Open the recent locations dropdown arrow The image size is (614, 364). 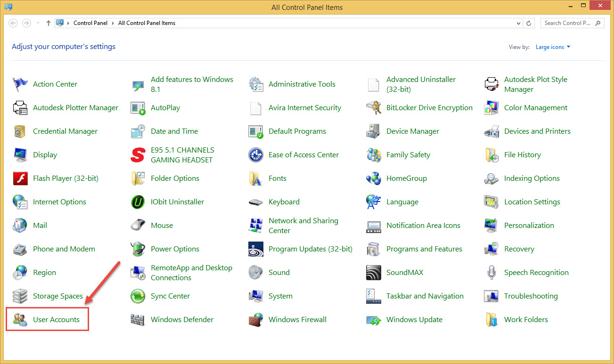click(38, 23)
